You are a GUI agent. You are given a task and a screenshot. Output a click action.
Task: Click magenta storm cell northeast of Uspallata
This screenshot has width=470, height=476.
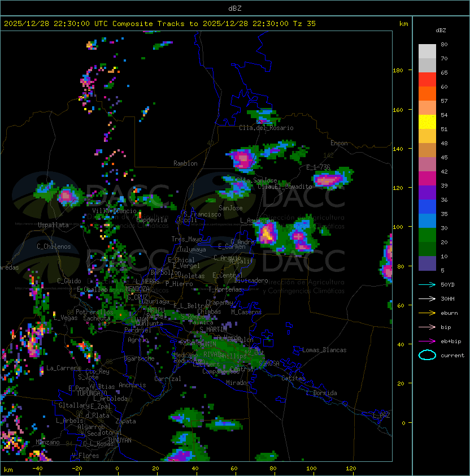(x=67, y=196)
